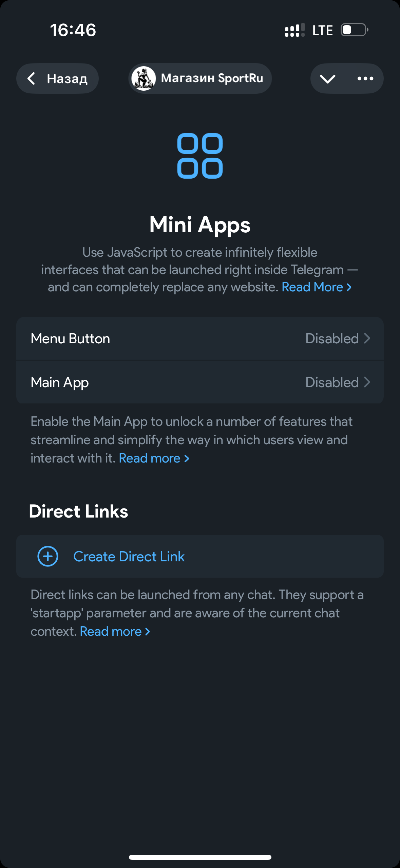Tap the Create Direct Link text
Image resolution: width=400 pixels, height=868 pixels.
(129, 557)
